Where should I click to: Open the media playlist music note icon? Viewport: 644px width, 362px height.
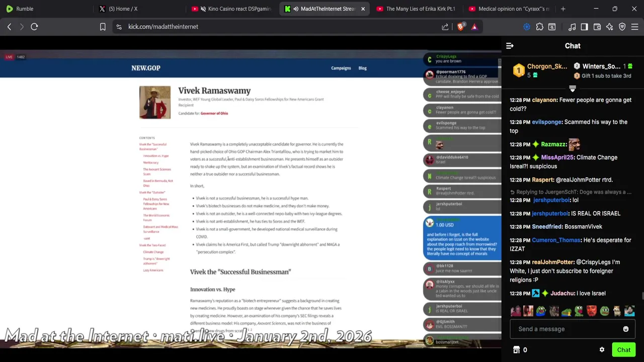point(572,27)
